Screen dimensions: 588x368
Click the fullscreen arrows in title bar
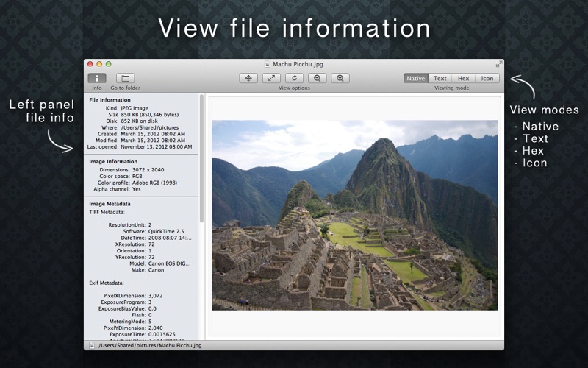498,64
